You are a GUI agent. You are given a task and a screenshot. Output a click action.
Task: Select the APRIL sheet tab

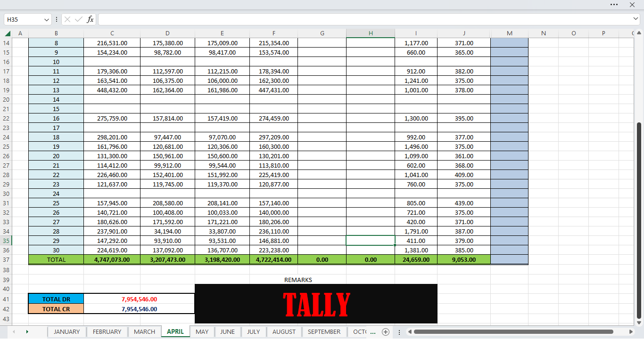175,331
